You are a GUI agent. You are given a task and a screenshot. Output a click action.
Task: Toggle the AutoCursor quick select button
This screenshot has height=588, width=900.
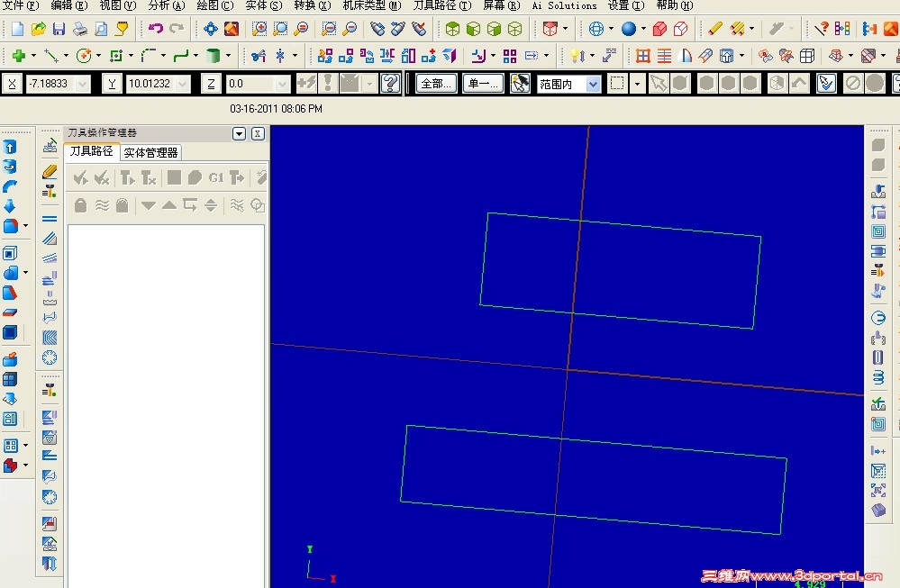coord(520,84)
